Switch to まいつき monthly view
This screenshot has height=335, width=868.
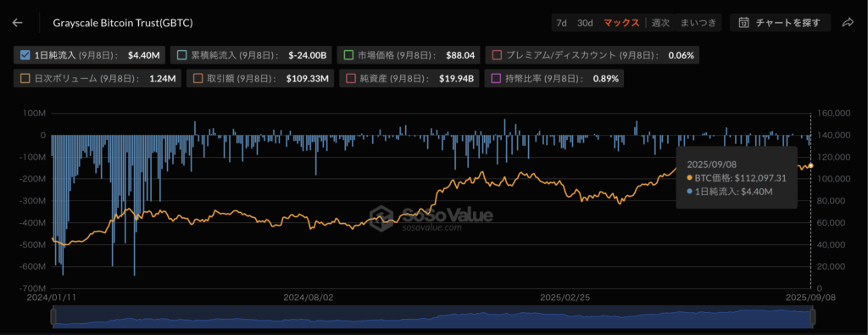[x=698, y=23]
